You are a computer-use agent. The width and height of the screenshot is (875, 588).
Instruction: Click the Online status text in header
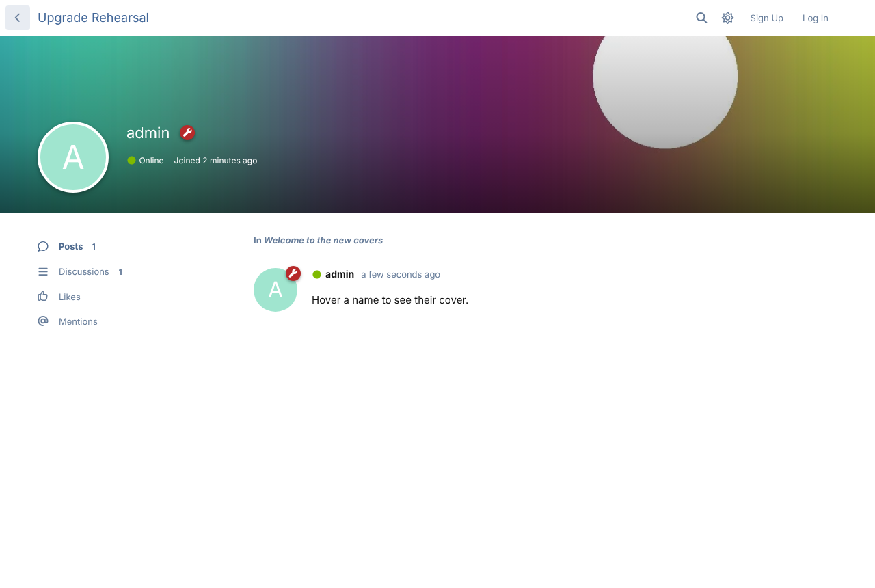tap(151, 161)
